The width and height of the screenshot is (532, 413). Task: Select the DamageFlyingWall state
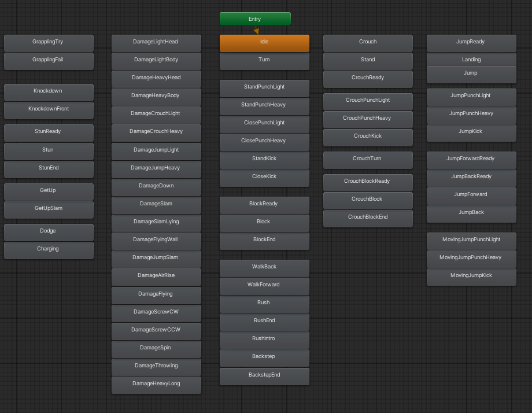(x=156, y=240)
